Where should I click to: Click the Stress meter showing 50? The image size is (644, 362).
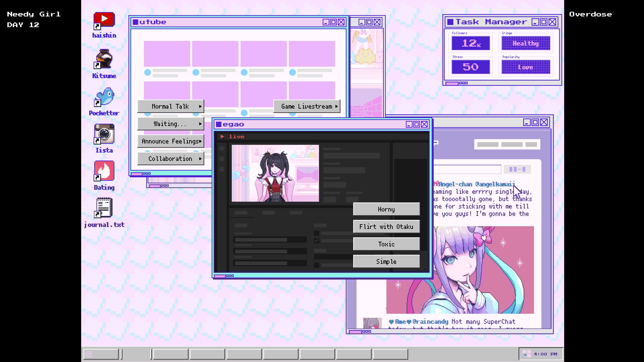pyautogui.click(x=470, y=67)
